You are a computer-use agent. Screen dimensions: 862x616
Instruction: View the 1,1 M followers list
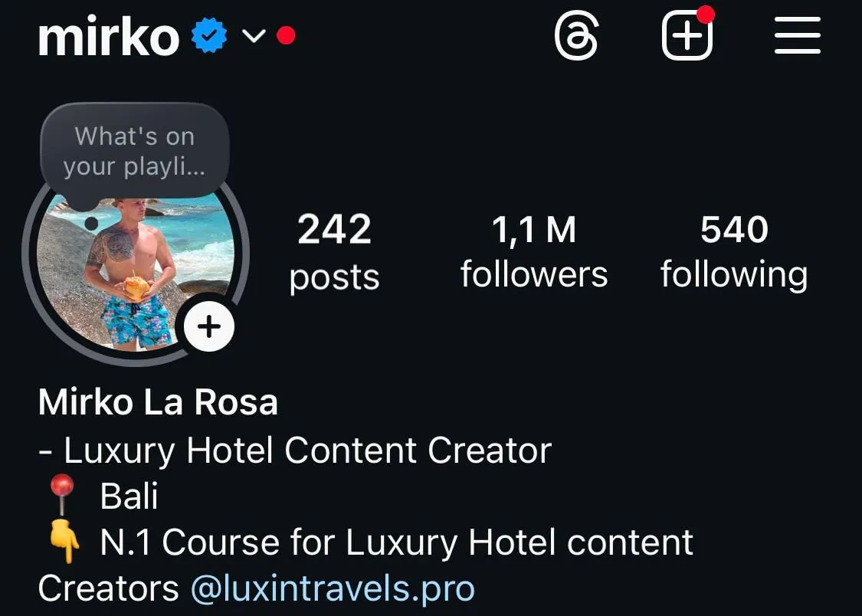click(534, 251)
